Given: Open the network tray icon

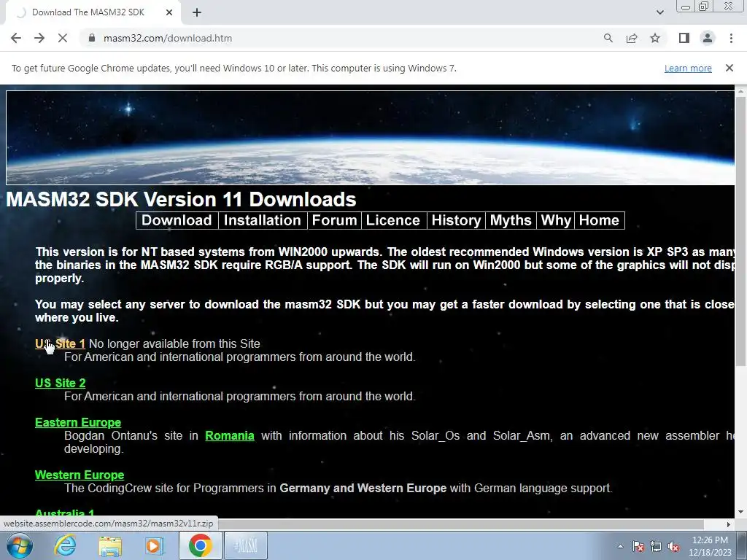Looking at the screenshot, I should [656, 546].
